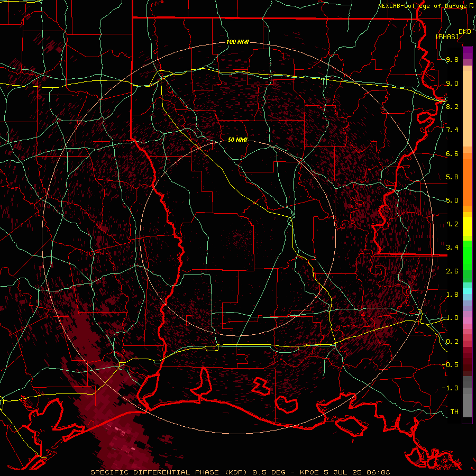Click the 5.8 value on the color scale
Viewport: 476px width, 476px height.
click(x=452, y=177)
